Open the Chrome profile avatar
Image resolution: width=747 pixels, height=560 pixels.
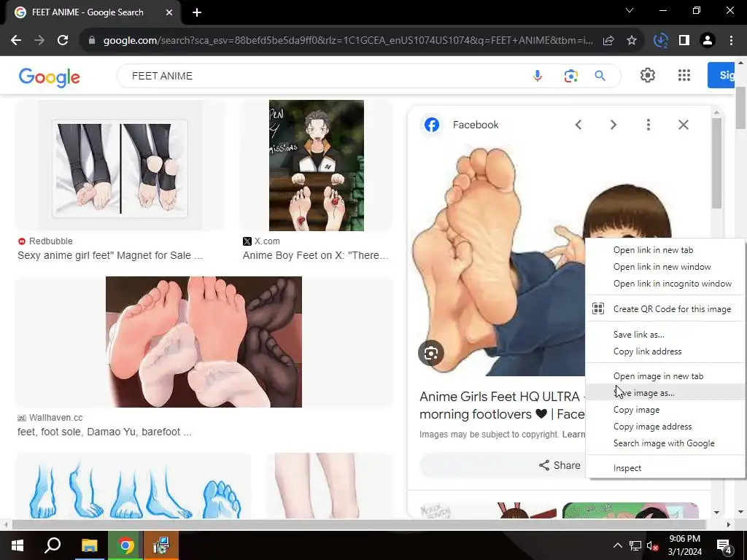[708, 41]
